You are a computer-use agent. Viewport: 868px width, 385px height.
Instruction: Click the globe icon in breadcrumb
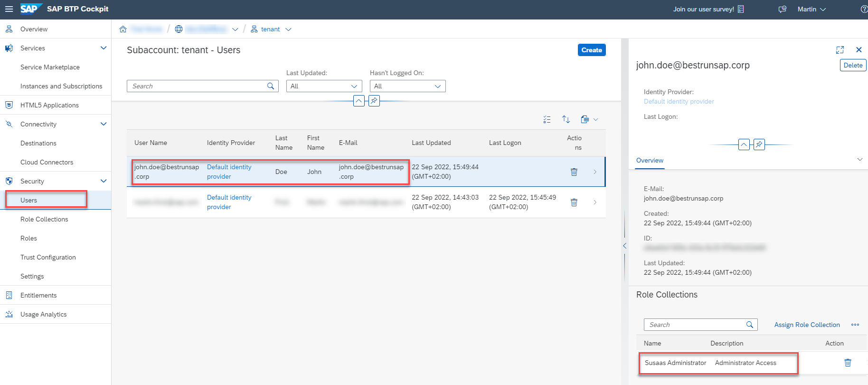179,29
